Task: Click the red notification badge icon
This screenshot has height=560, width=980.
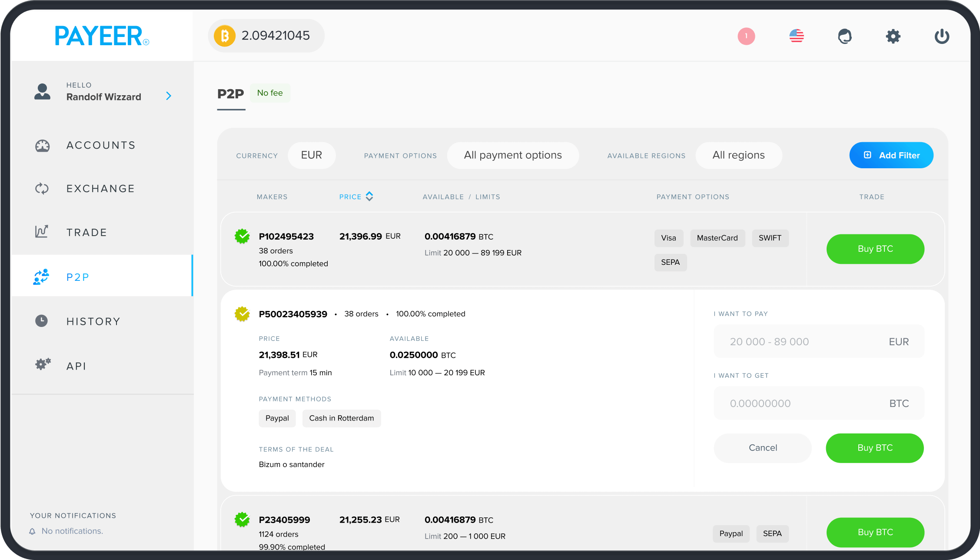Action: click(746, 36)
